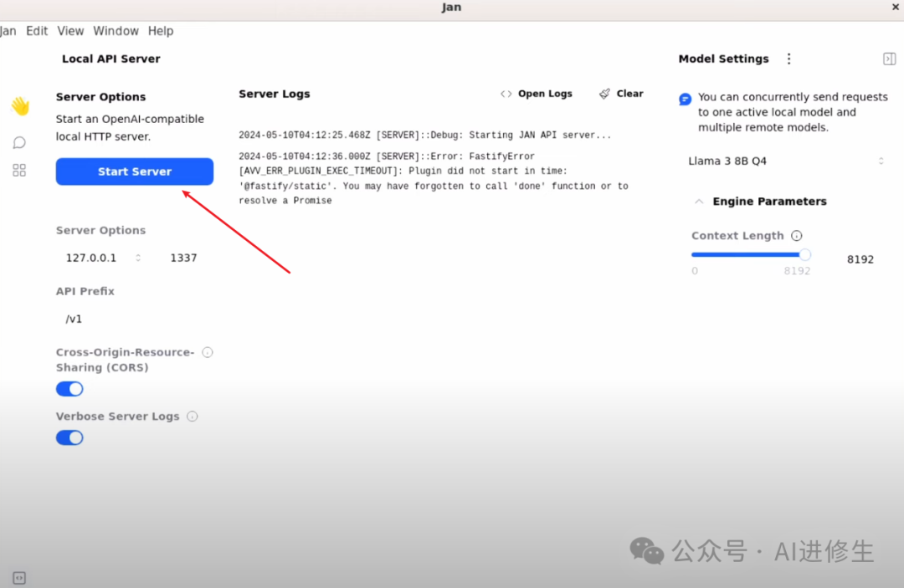The height and width of the screenshot is (588, 904).
Task: Open the waving hand welcome icon
Action: tap(20, 106)
